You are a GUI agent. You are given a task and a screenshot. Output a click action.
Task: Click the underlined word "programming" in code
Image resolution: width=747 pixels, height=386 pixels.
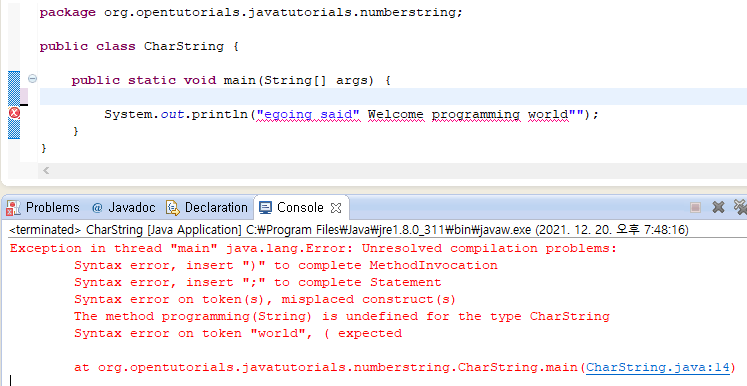pyautogui.click(x=475, y=114)
